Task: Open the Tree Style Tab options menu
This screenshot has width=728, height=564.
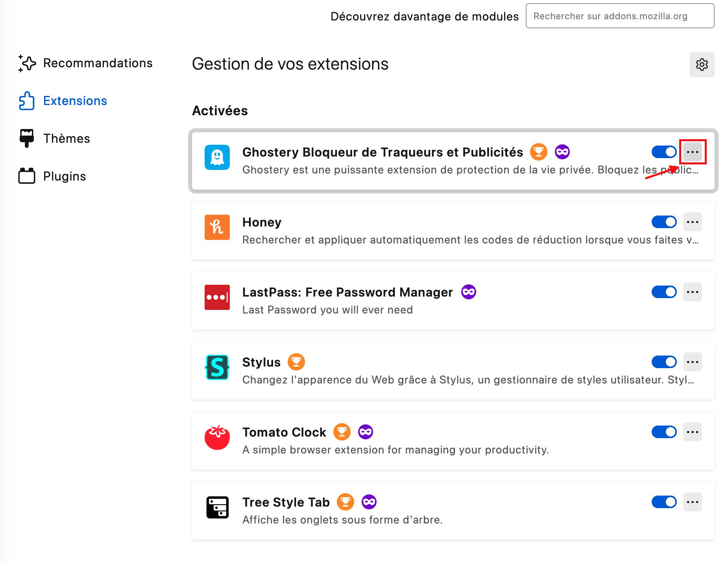Action: (x=693, y=502)
